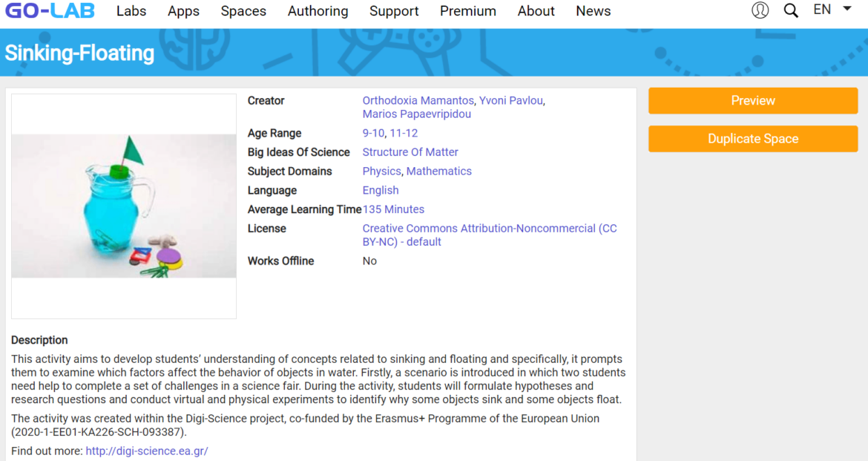Click the Duplicate Space button
868x461 pixels.
(752, 139)
